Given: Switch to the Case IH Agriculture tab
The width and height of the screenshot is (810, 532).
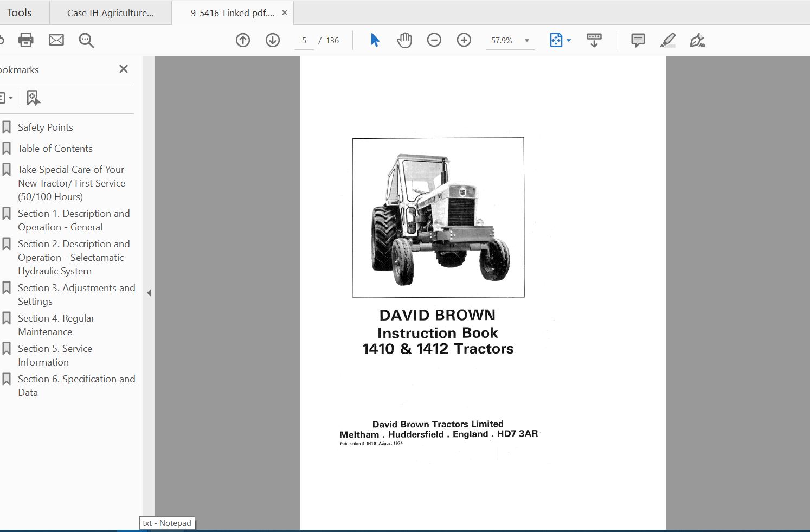Looking at the screenshot, I should click(110, 13).
